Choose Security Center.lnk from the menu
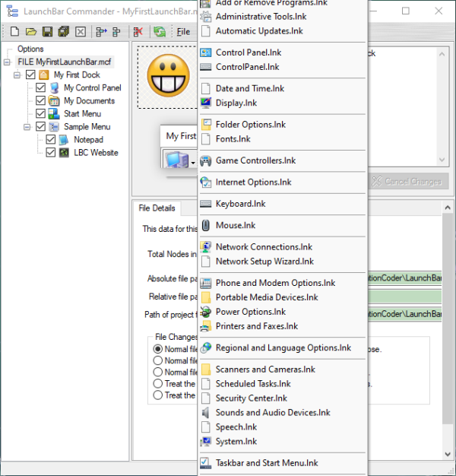The image size is (456, 476). point(283,398)
